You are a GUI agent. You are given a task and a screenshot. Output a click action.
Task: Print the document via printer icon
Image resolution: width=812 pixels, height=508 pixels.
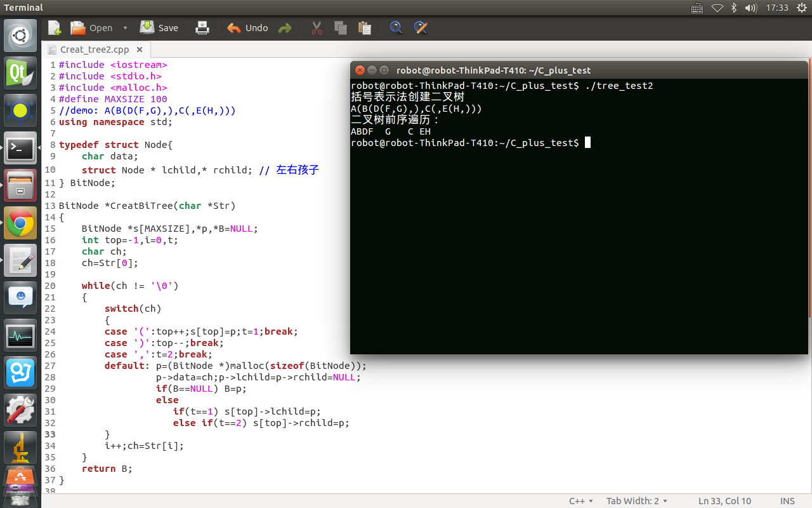click(x=202, y=28)
